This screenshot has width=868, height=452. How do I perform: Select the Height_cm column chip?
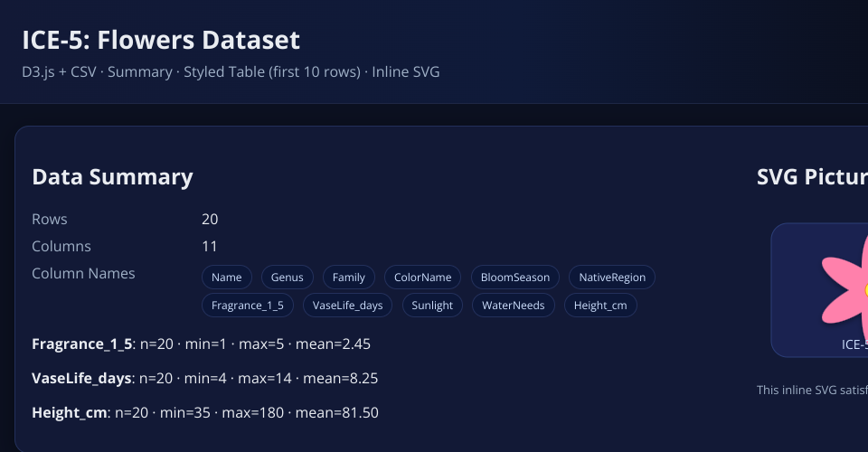coord(600,306)
